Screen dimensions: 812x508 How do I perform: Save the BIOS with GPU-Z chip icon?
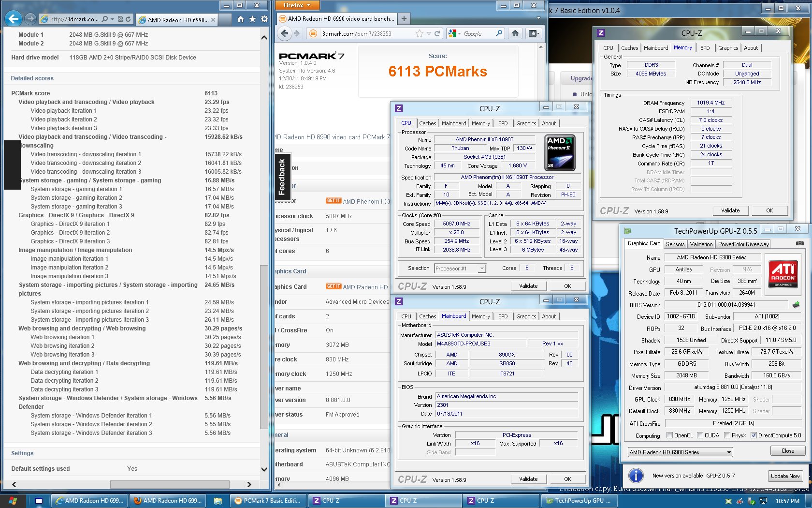coord(796,305)
